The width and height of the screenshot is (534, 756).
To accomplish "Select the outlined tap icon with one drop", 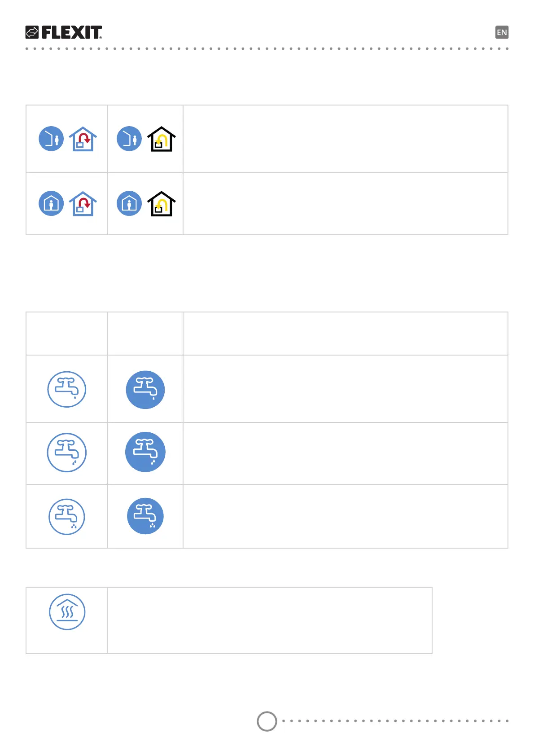I will (x=67, y=389).
